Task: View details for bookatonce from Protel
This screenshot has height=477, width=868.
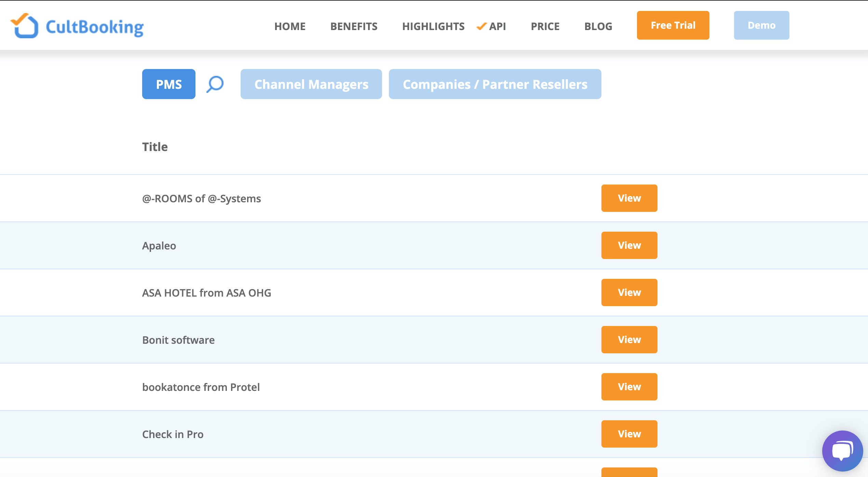Action: [629, 386]
